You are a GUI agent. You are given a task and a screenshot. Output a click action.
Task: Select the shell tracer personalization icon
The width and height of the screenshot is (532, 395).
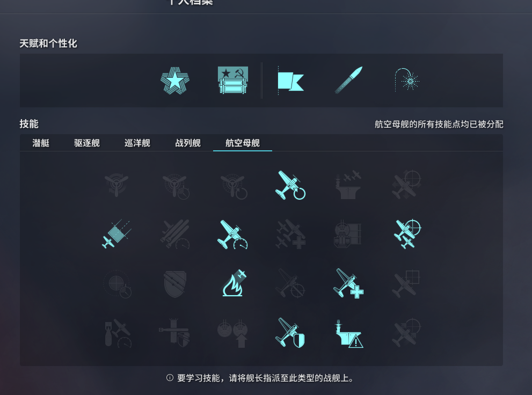(x=348, y=80)
